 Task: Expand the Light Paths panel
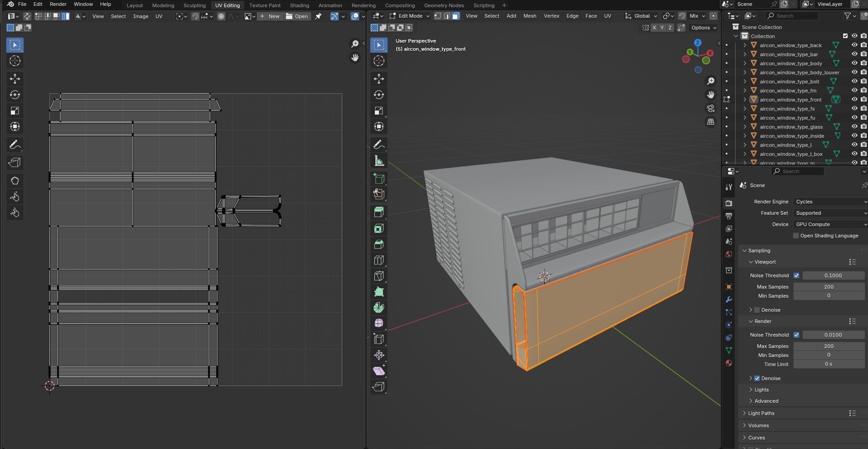[x=761, y=413]
